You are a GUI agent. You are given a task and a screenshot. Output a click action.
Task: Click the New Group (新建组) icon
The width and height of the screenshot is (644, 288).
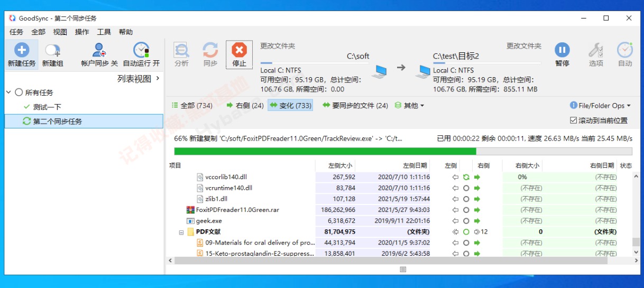tap(52, 51)
